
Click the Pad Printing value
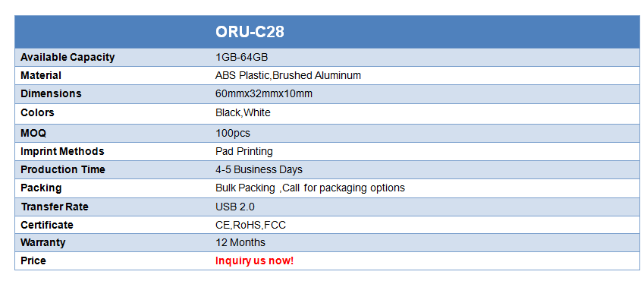pyautogui.click(x=244, y=151)
